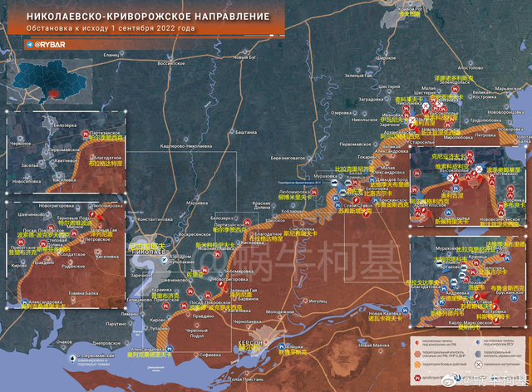
Task: Click the Мураховка label on the main map
Action: 325,176
